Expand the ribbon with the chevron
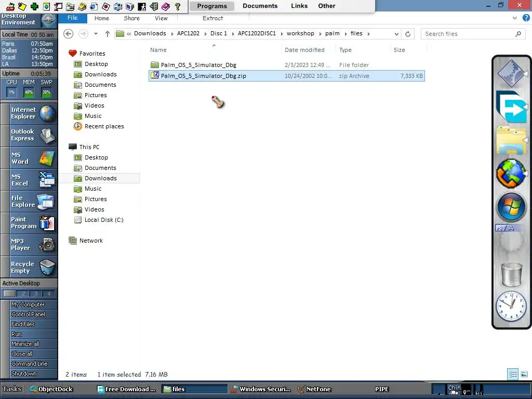 pos(515,18)
